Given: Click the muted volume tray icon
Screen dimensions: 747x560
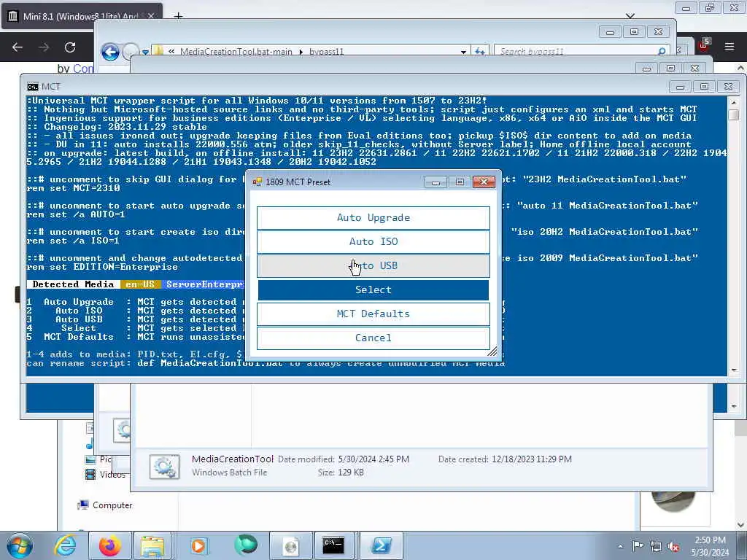Looking at the screenshot, I should pyautogui.click(x=673, y=546).
